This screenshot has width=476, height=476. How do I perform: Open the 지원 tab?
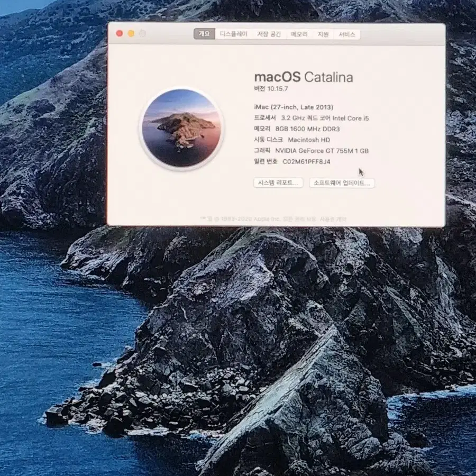[323, 34]
